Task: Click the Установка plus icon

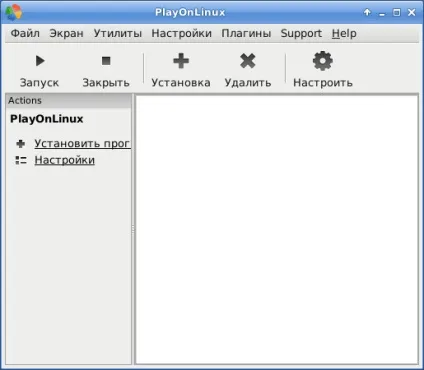Action: tap(181, 61)
